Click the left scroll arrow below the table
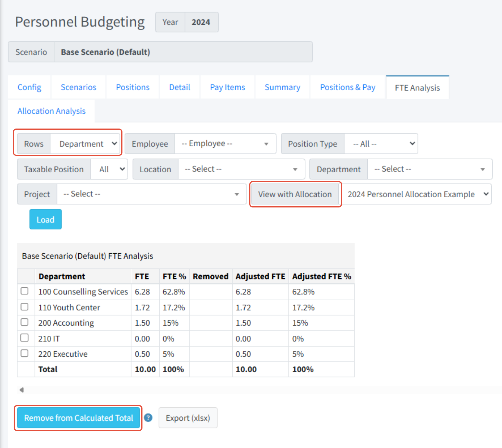 22,390
